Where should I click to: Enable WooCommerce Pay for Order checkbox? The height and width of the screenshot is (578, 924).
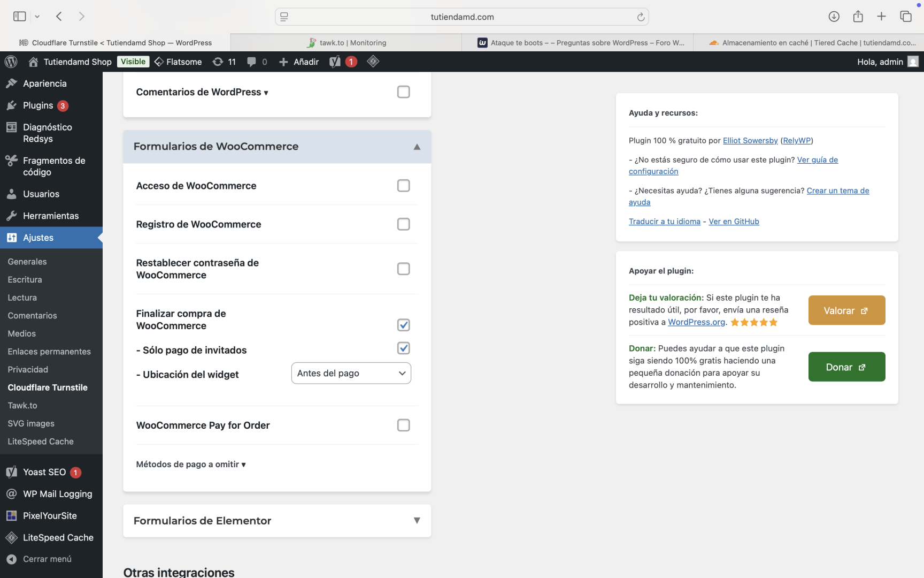coord(403,425)
